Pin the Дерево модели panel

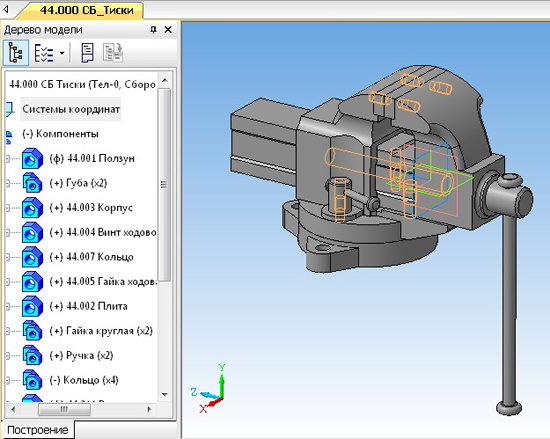click(153, 30)
